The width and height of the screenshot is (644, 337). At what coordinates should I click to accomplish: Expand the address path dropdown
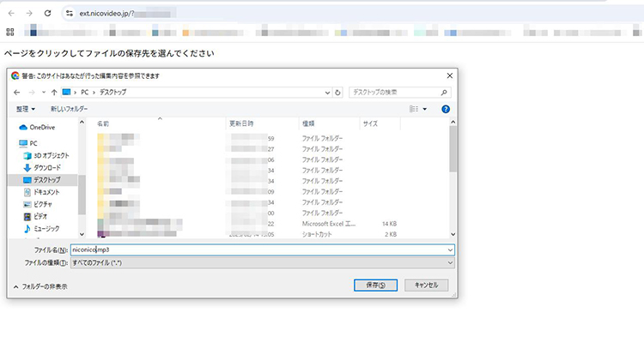tap(327, 93)
